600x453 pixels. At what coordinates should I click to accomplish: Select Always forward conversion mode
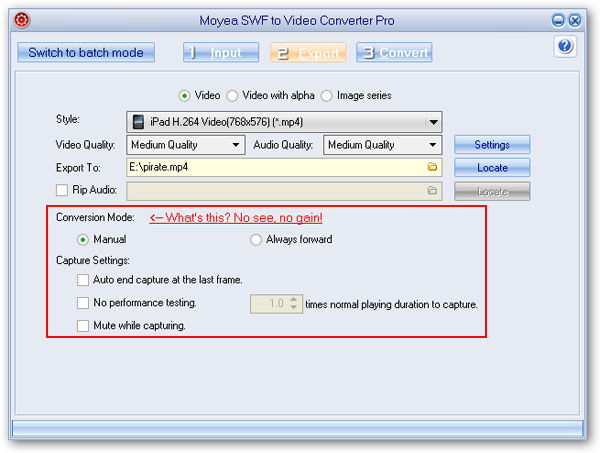[x=256, y=240]
